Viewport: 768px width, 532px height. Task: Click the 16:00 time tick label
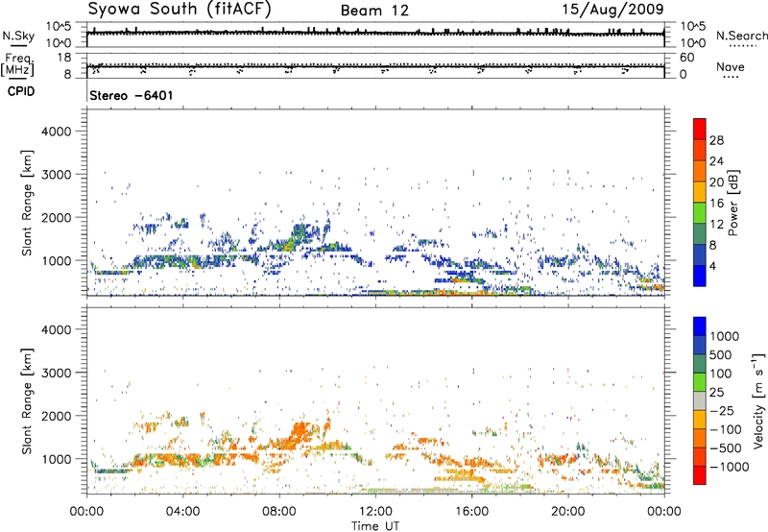tap(471, 512)
